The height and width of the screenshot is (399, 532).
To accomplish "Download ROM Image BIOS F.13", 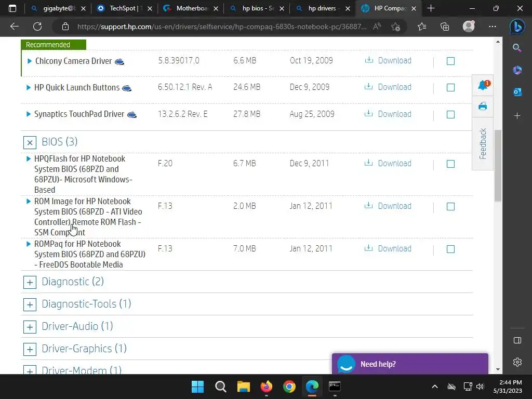I will pyautogui.click(x=388, y=206).
